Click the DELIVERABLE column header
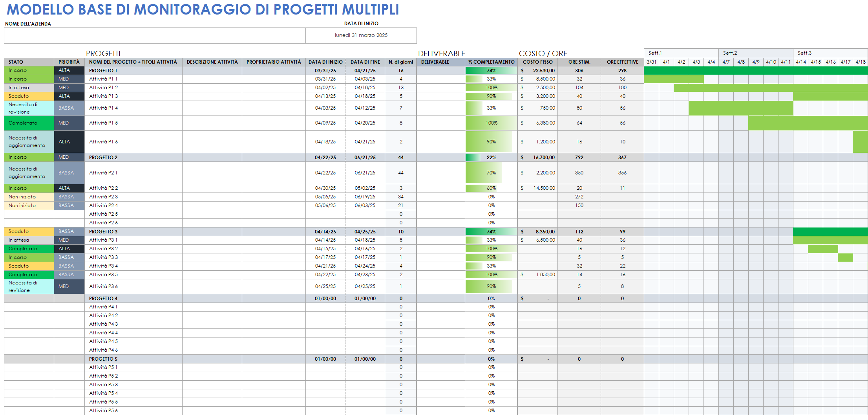 [441, 62]
